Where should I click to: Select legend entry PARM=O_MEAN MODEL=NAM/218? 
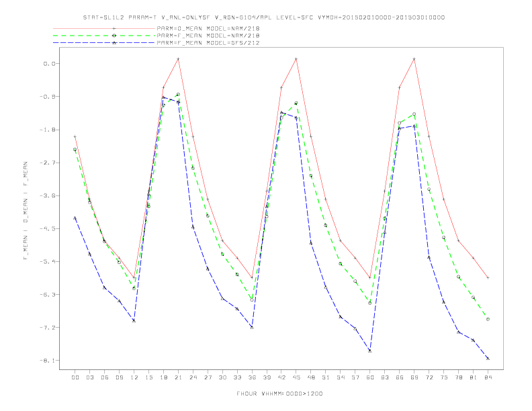(208, 28)
